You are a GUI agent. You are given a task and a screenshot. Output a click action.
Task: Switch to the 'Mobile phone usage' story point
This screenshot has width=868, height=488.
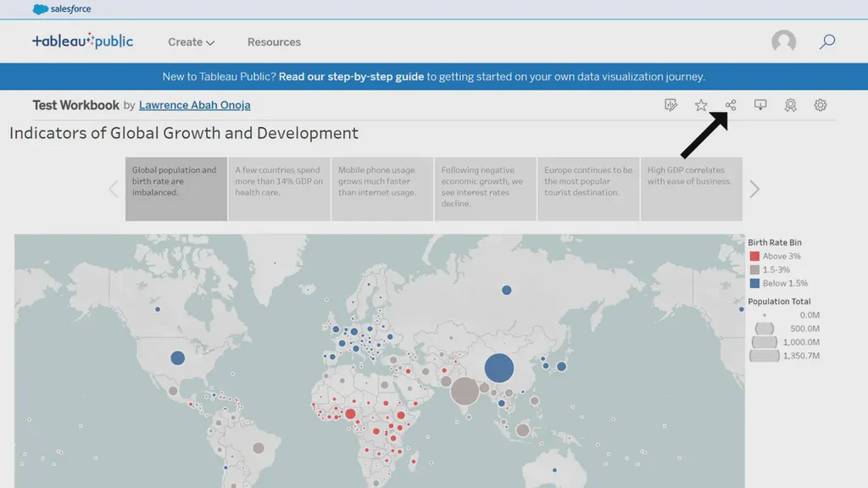click(381, 188)
